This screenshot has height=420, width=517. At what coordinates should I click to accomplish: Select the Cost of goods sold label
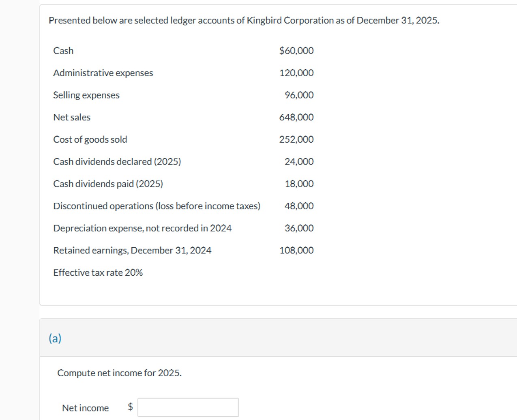tap(90, 139)
